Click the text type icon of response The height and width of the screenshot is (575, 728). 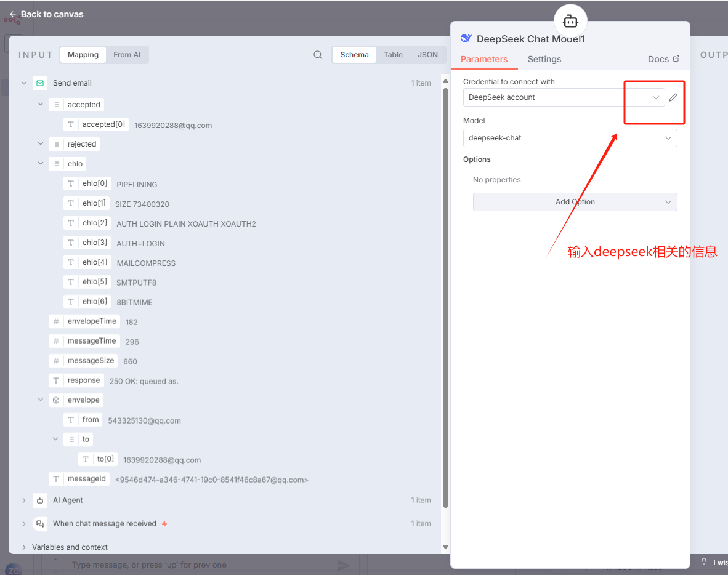coord(55,380)
